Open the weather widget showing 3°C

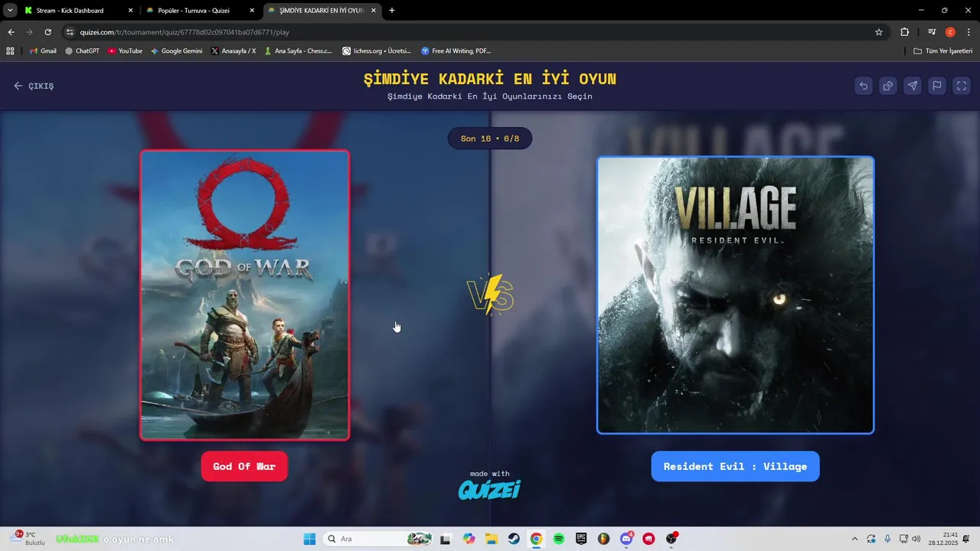27,539
